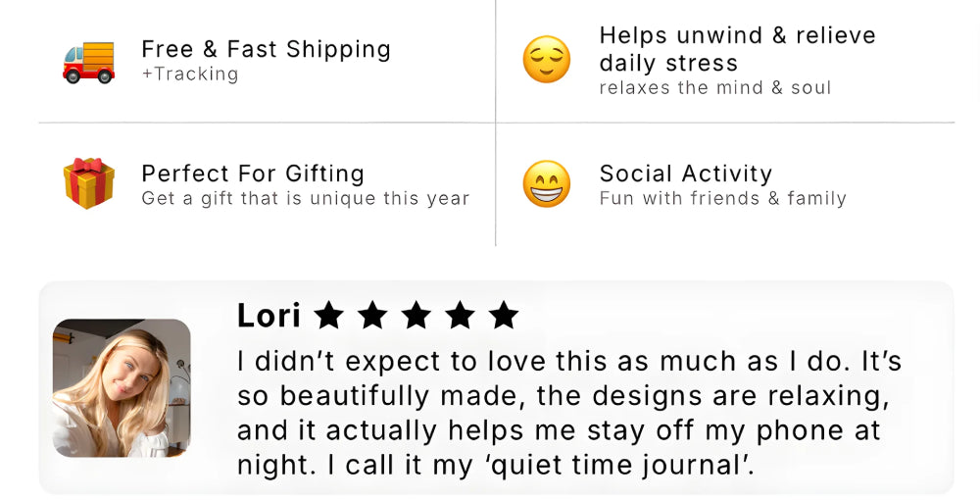Viewport: 980px width, 500px height.
Task: Click Lori's review text paragraph
Action: click(x=568, y=413)
